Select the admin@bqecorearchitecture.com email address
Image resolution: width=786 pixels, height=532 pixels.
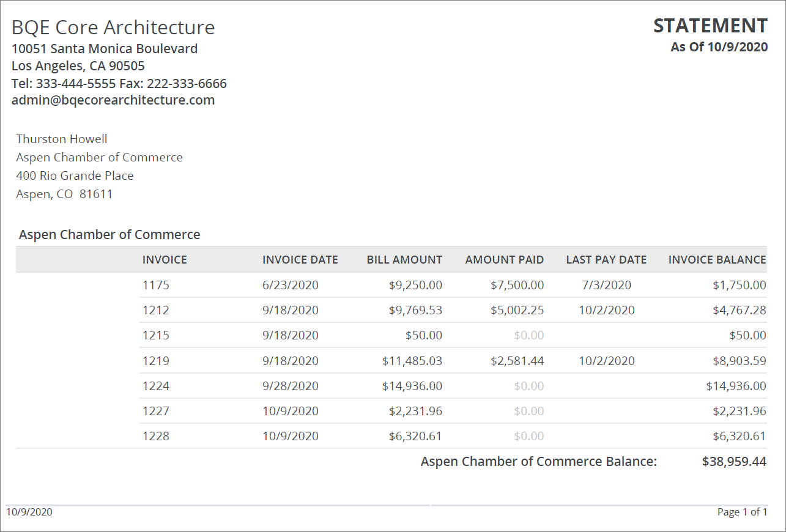coord(113,100)
